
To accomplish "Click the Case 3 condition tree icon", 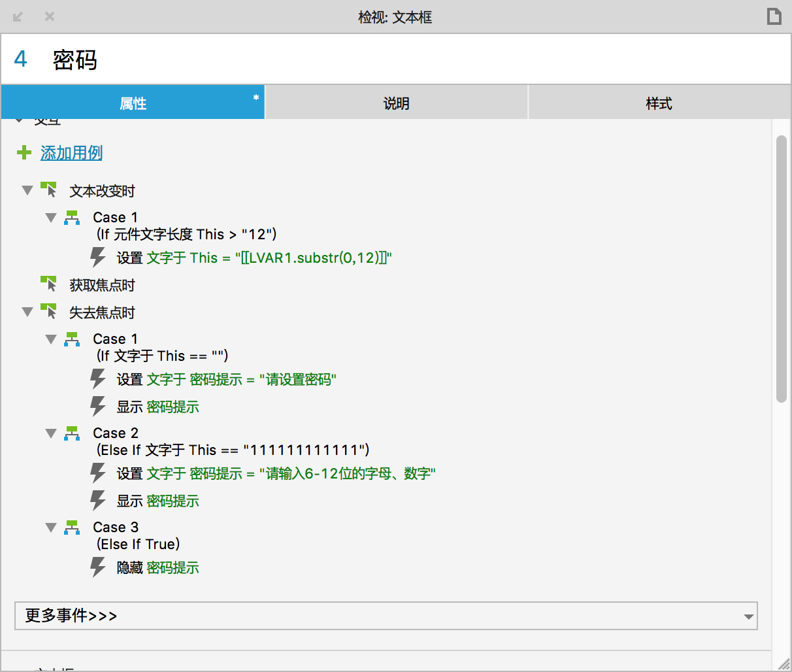I will [72, 527].
